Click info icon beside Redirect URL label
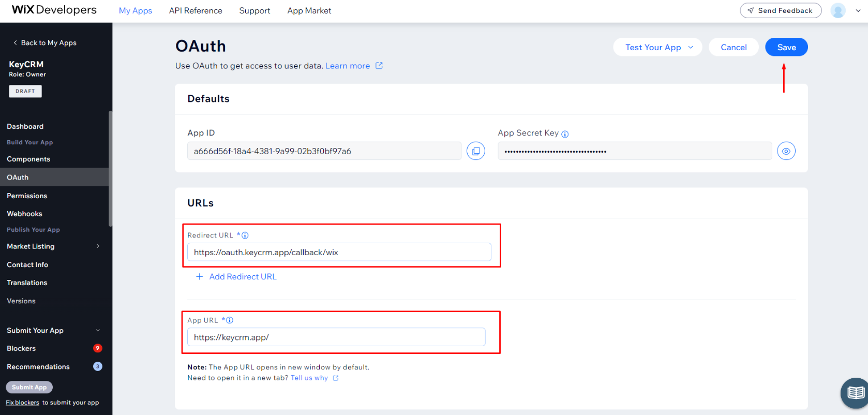Image resolution: width=868 pixels, height=415 pixels. (x=245, y=235)
